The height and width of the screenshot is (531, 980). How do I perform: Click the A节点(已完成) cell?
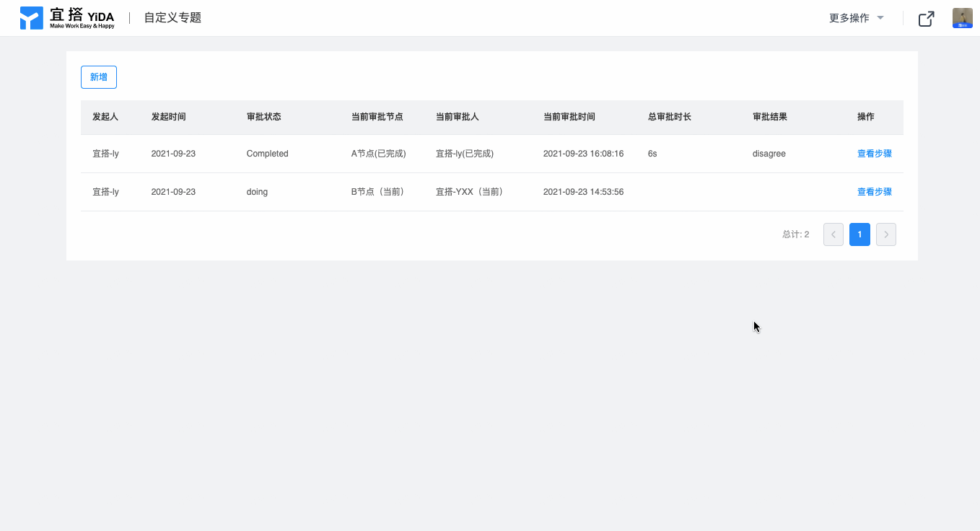coord(378,154)
